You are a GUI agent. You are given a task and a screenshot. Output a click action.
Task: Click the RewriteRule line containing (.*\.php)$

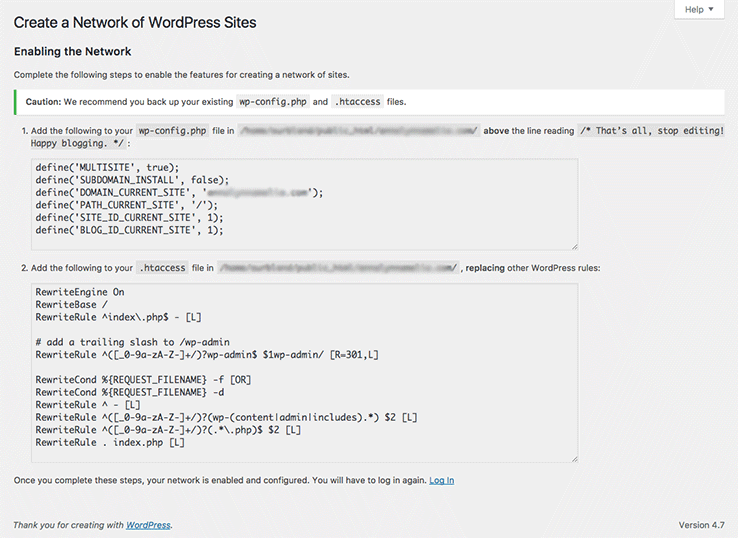168,430
